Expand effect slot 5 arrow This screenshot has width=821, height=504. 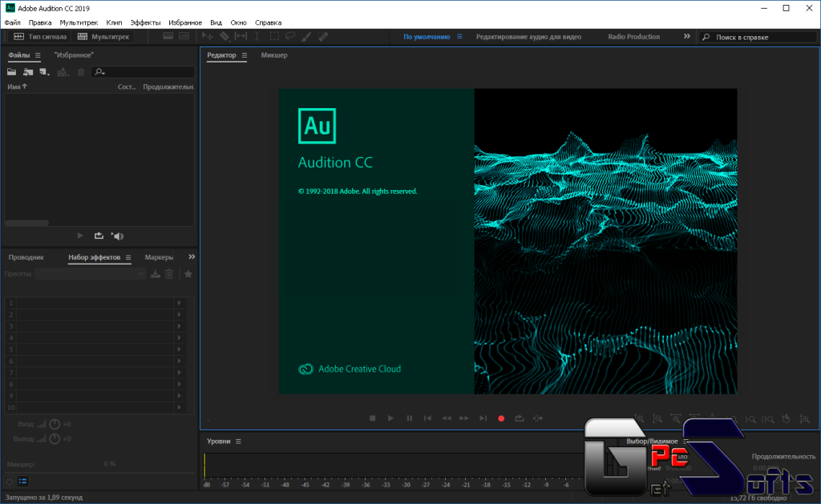click(179, 349)
